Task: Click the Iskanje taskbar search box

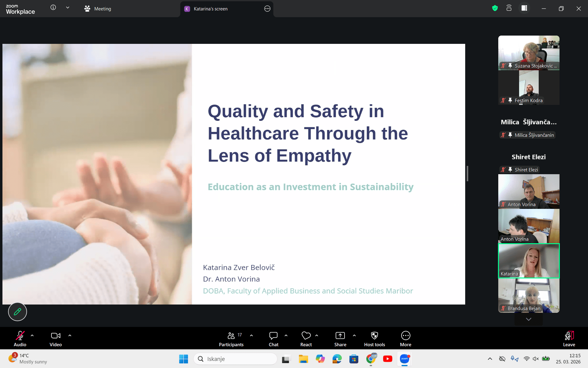Action: tap(235, 359)
